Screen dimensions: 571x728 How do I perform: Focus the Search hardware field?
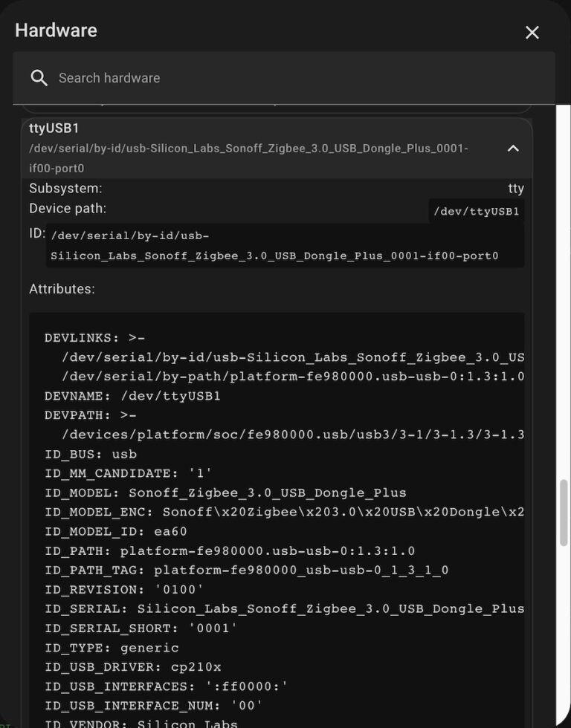(x=297, y=78)
